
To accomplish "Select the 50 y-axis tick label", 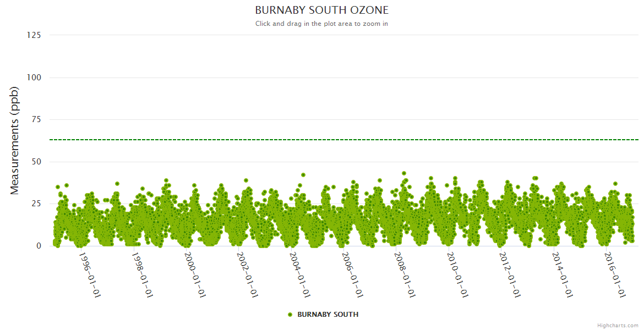I will (36, 162).
